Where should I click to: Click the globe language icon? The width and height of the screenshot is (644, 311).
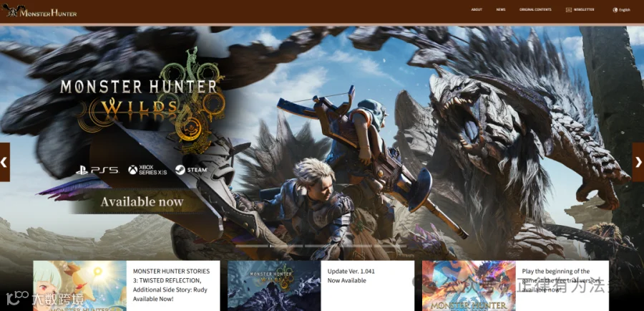[x=615, y=10]
